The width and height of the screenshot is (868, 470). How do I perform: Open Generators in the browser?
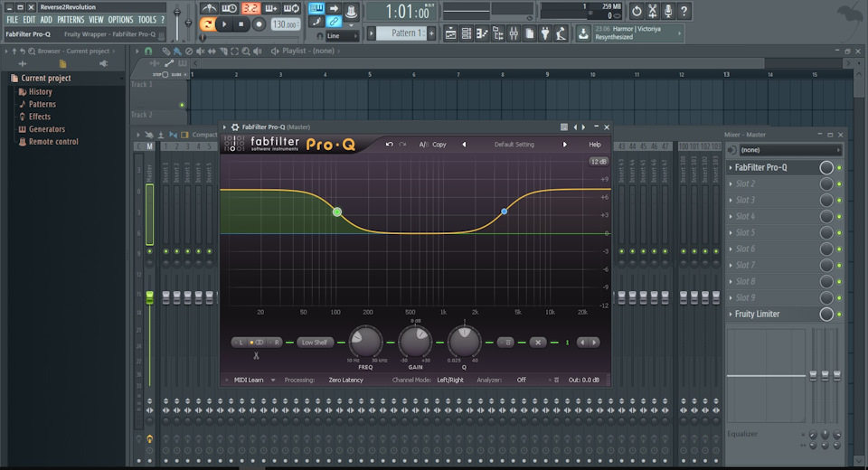[46, 129]
